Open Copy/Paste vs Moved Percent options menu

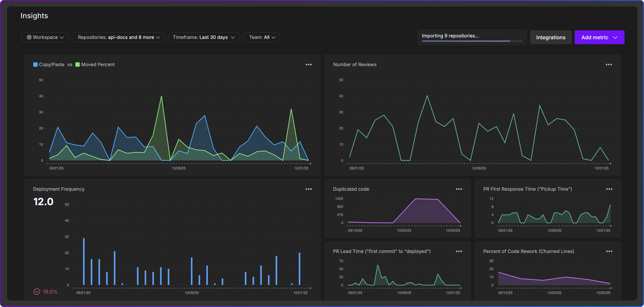(308, 65)
